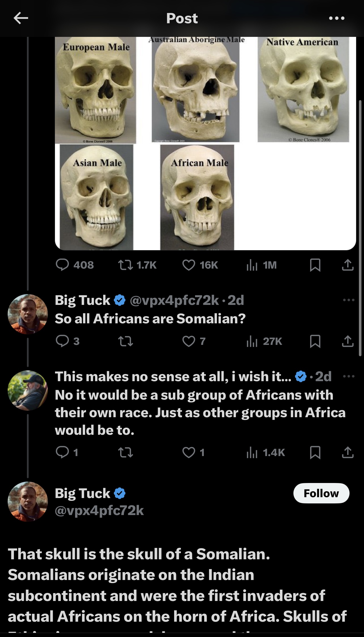Follow Big Tuck
The height and width of the screenshot is (637, 364).
tap(321, 493)
